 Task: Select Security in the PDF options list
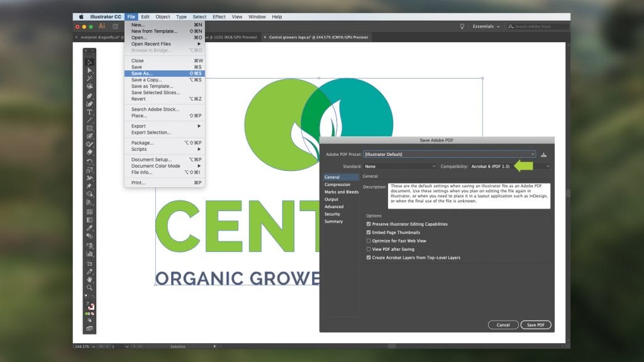[x=332, y=214]
